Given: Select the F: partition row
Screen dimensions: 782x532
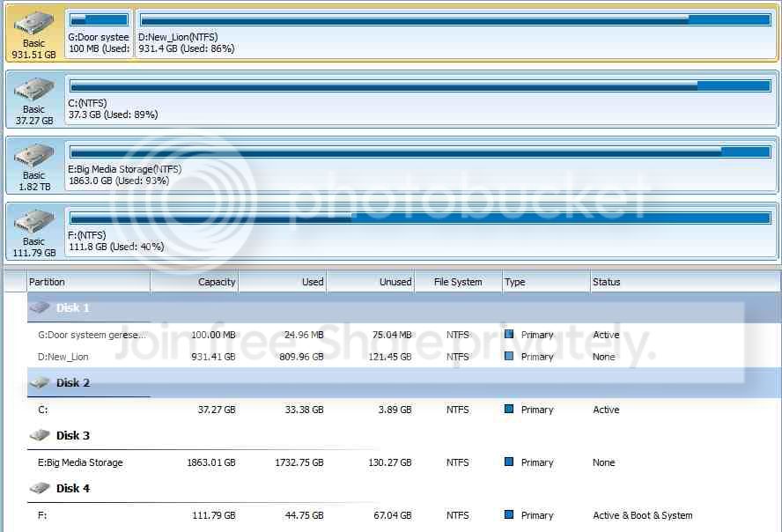Looking at the screenshot, I should pyautogui.click(x=404, y=515).
